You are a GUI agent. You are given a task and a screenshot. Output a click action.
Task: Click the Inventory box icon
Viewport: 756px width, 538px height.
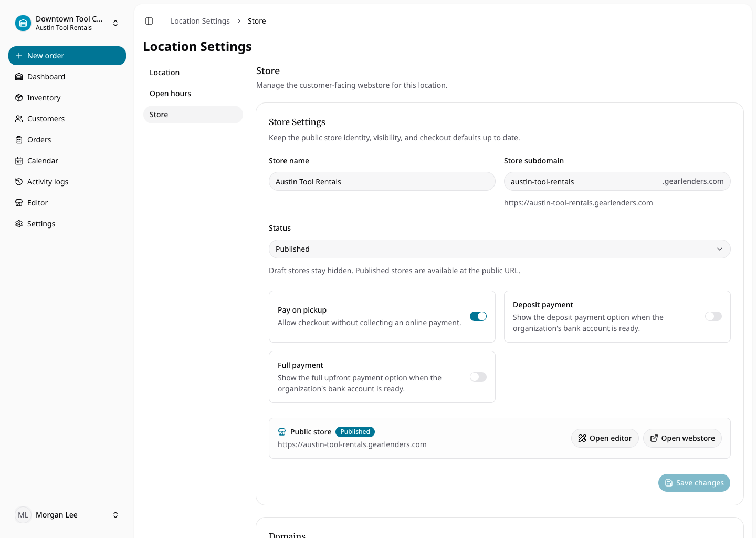point(19,98)
